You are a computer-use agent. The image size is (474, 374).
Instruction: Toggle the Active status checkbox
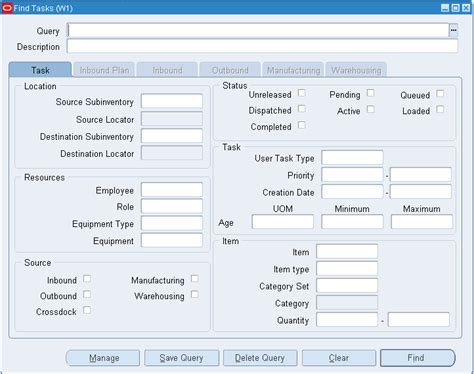(x=370, y=109)
